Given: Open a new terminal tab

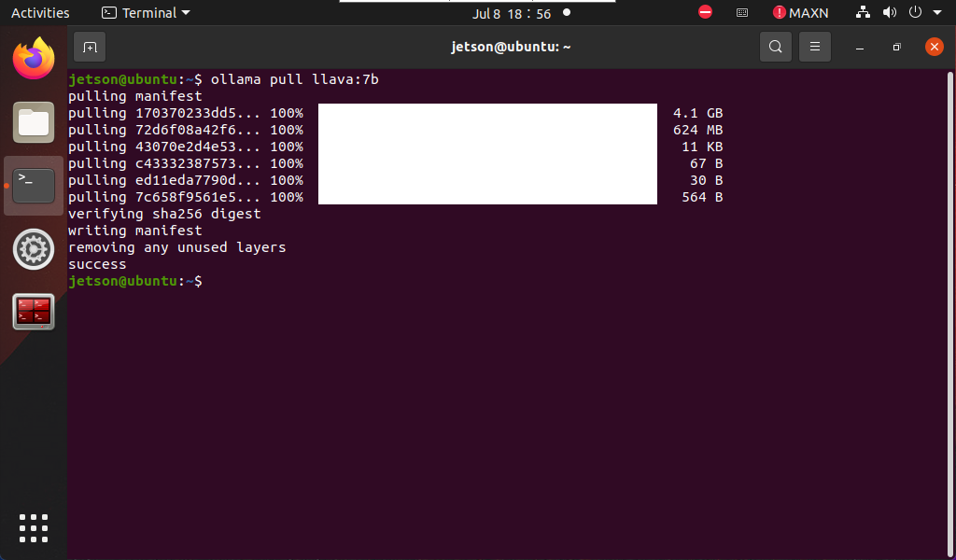Looking at the screenshot, I should click(90, 47).
